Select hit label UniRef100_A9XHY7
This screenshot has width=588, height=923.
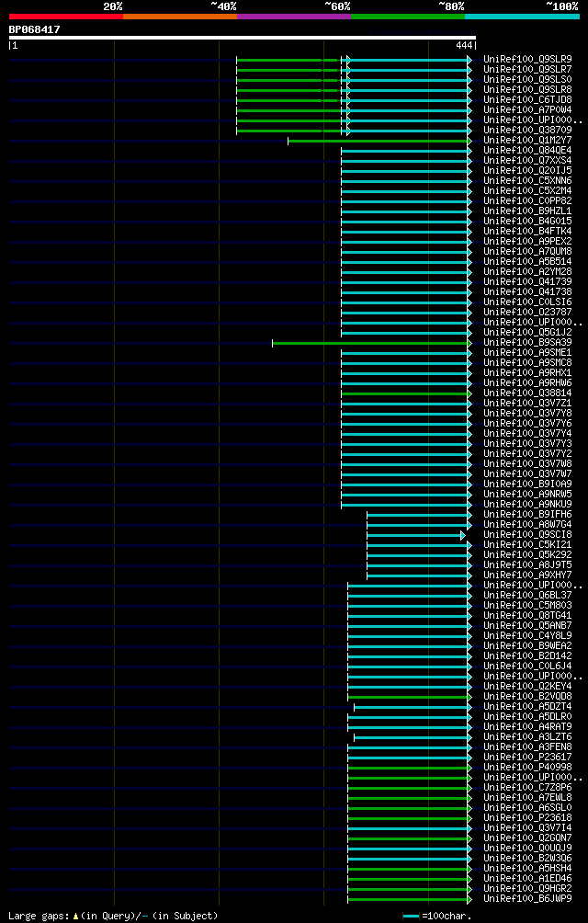coord(527,575)
